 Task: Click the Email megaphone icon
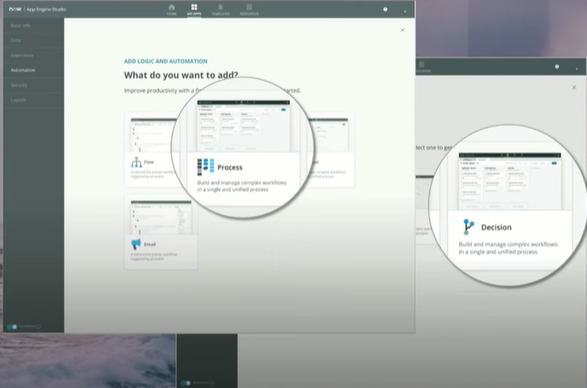136,244
